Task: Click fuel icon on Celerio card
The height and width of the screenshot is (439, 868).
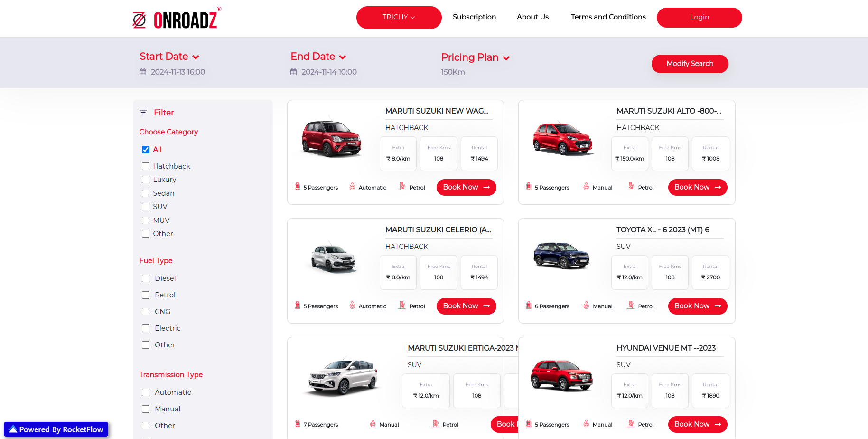Action: 402,305
